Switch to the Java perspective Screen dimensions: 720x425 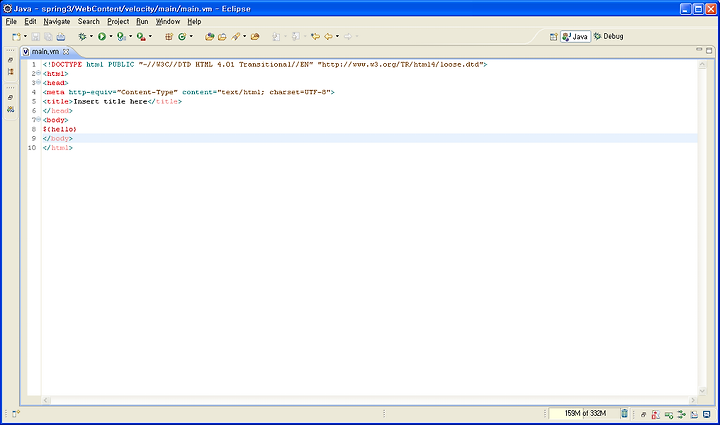575,37
